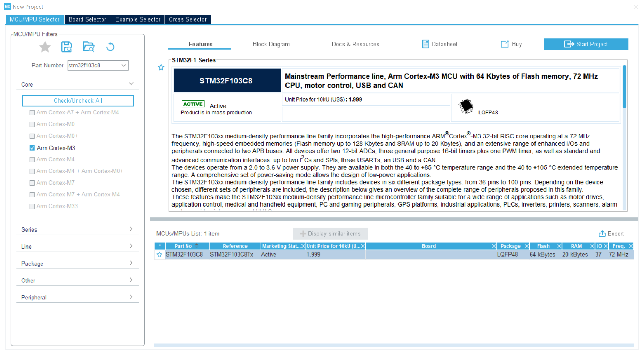Expand the Package filter section
The height and width of the screenshot is (355, 644).
(131, 263)
